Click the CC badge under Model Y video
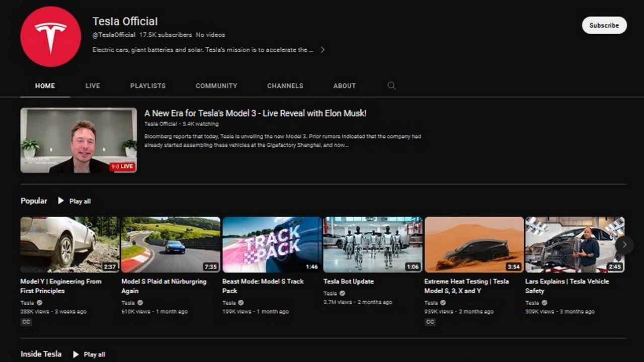The image size is (644, 362). [x=26, y=321]
